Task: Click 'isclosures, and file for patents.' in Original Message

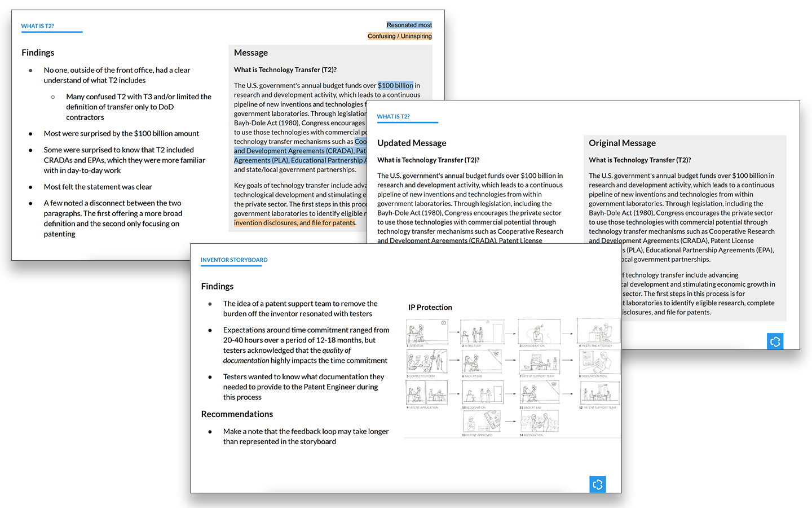Action: click(x=667, y=312)
